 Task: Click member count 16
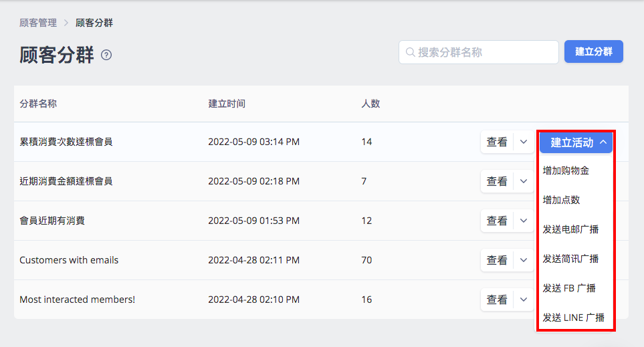(x=366, y=300)
